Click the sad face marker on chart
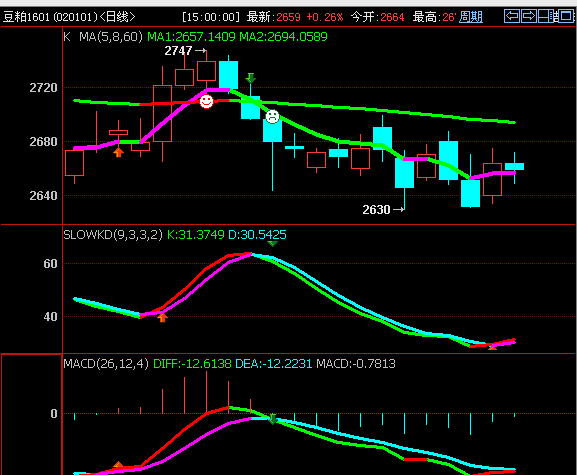This screenshot has width=577, height=475. 272,117
